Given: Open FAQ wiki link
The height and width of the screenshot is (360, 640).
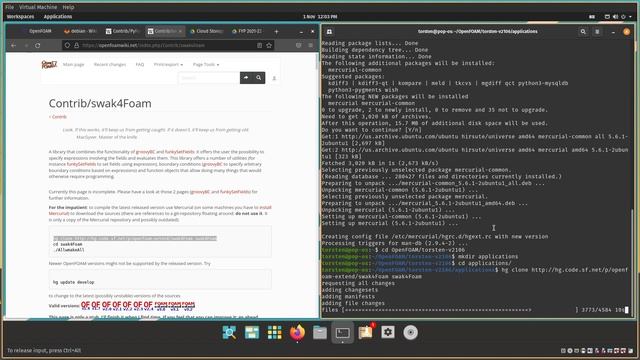Looking at the screenshot, I should coord(140,64).
